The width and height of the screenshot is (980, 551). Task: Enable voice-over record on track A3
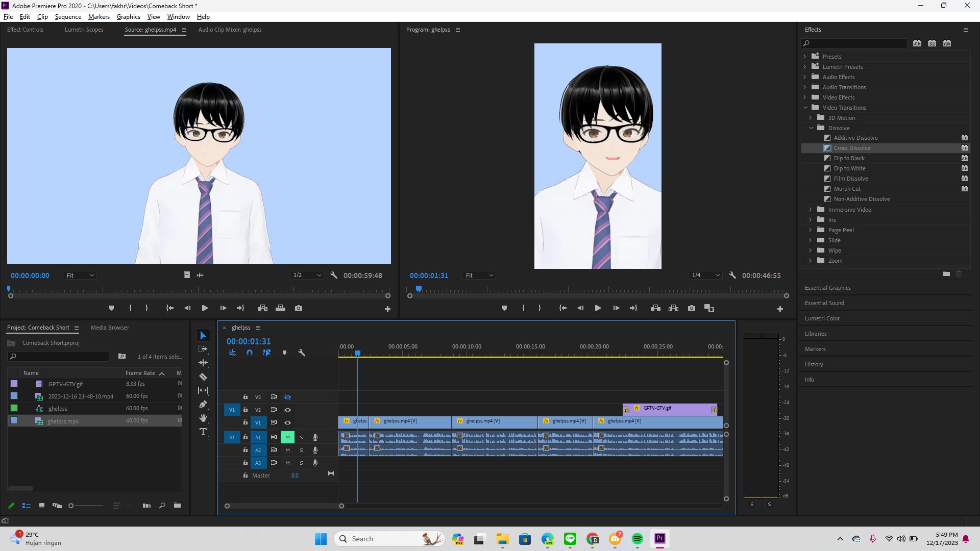[315, 463]
